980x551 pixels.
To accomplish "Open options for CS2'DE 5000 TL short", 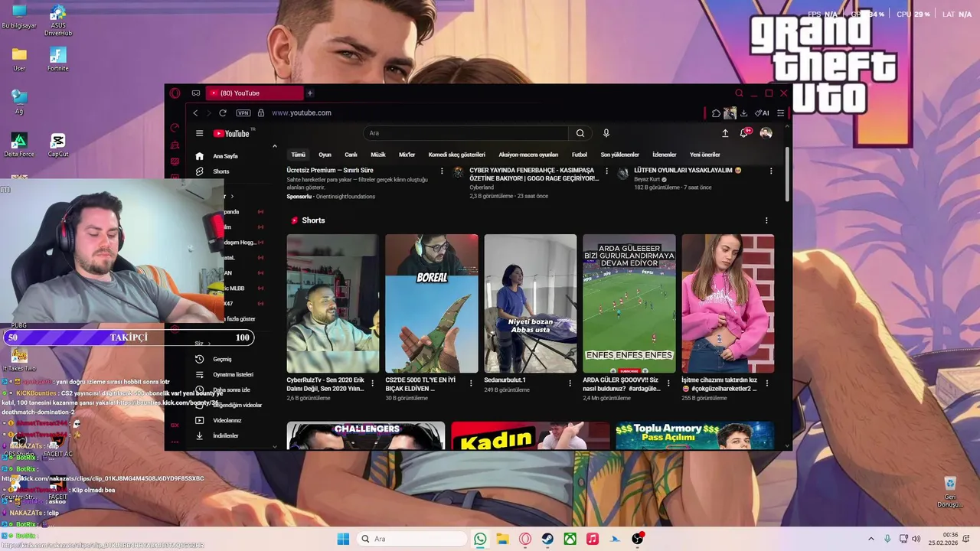I will coord(471,383).
